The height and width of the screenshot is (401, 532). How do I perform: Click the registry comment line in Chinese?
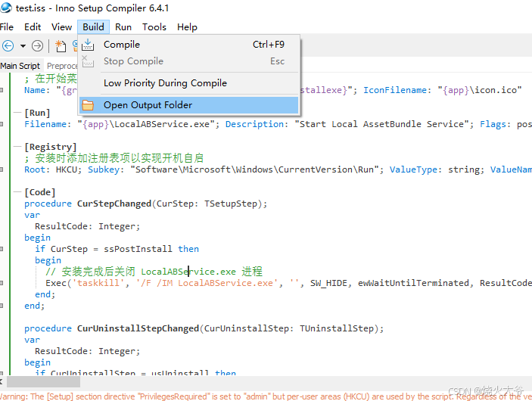click(114, 158)
